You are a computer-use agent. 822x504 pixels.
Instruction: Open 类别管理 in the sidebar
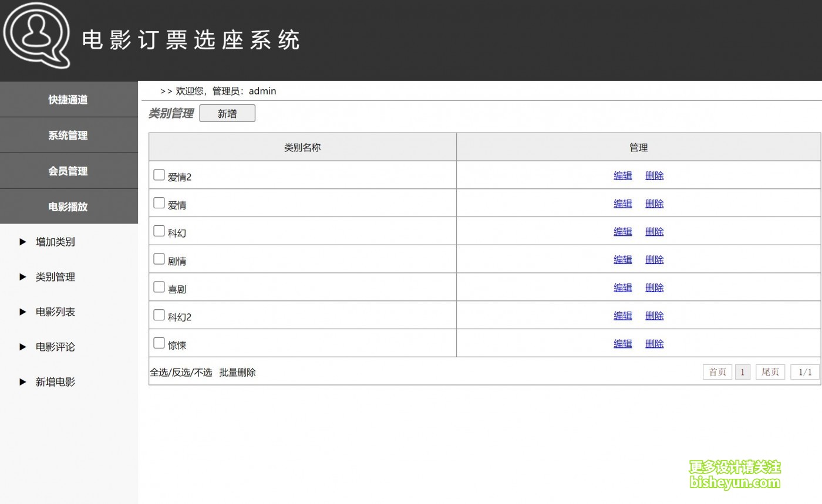pyautogui.click(x=55, y=277)
